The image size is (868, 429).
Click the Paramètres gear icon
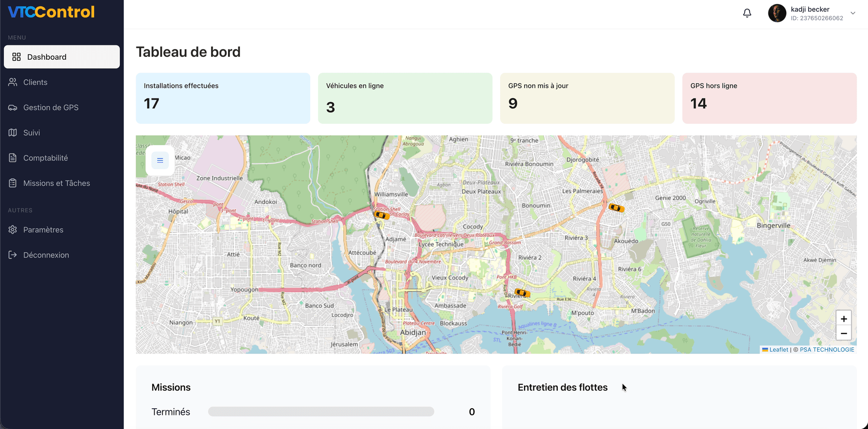(x=13, y=230)
